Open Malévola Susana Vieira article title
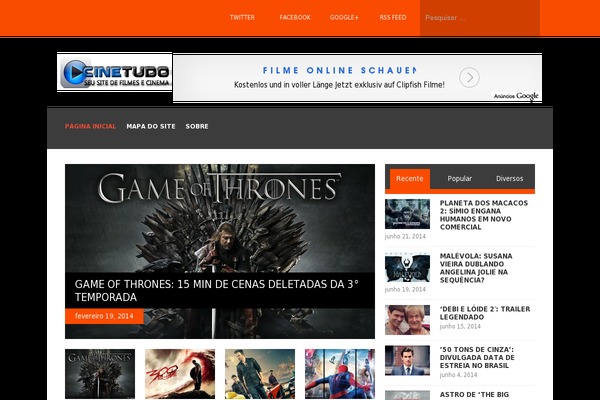The width and height of the screenshot is (600, 400). pos(476,268)
